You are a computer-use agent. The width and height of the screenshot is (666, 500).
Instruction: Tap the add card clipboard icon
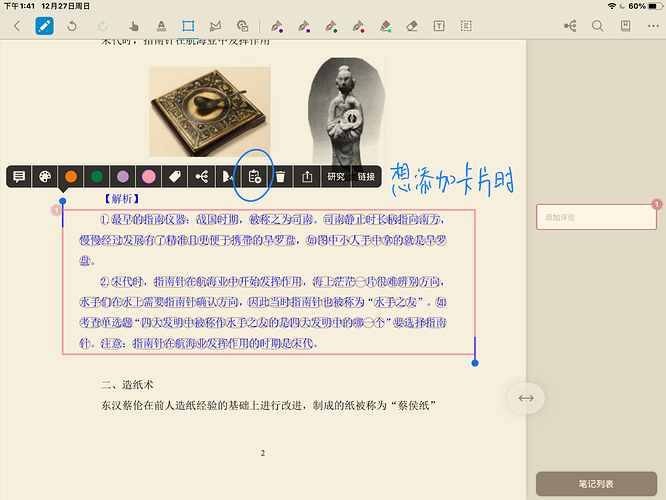click(x=254, y=176)
